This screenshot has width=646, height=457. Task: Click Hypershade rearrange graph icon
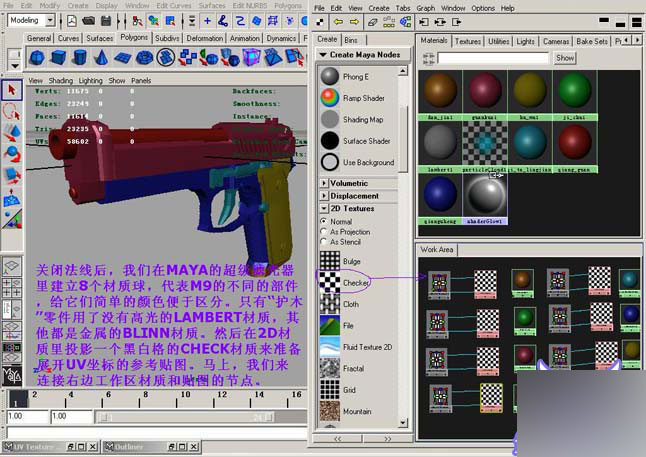pyautogui.click(x=389, y=22)
